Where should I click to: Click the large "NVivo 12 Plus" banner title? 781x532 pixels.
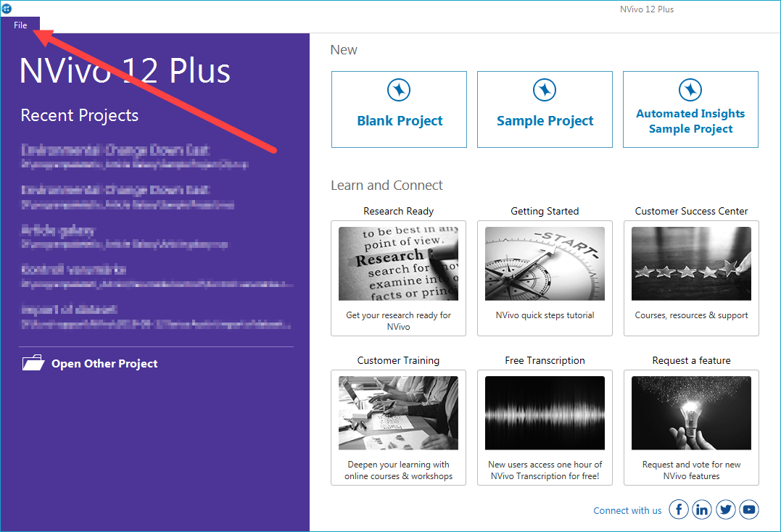(x=125, y=71)
